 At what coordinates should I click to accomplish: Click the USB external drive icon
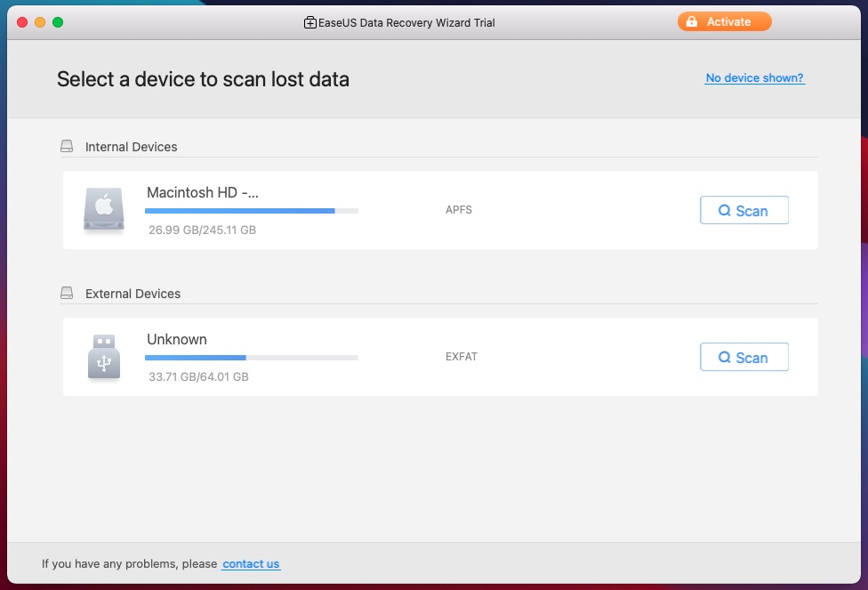[x=104, y=357]
